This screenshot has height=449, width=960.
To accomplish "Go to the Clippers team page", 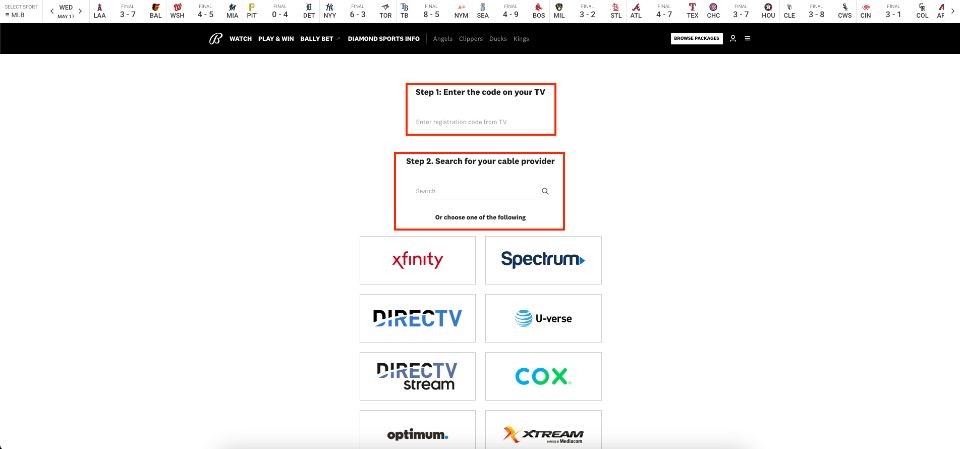I will tap(471, 39).
